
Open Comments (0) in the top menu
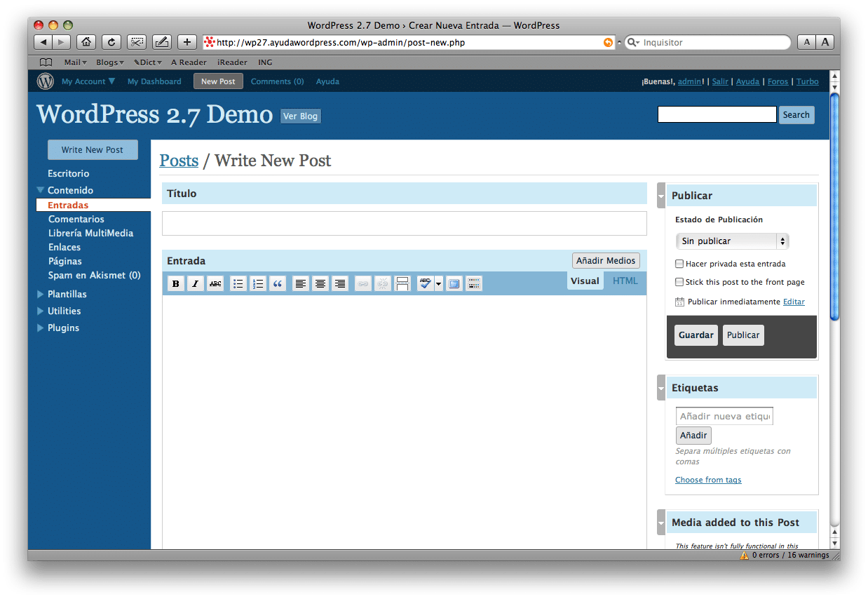point(277,81)
